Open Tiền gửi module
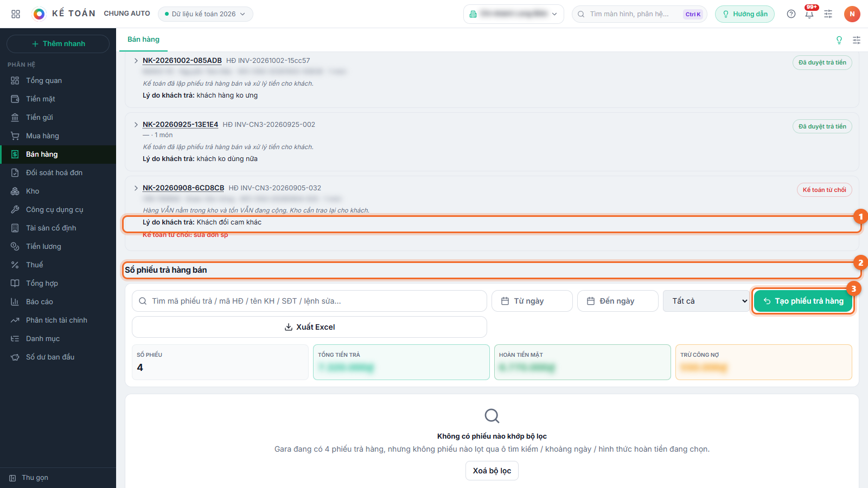Screen dimensions: 868x488 coord(58,117)
